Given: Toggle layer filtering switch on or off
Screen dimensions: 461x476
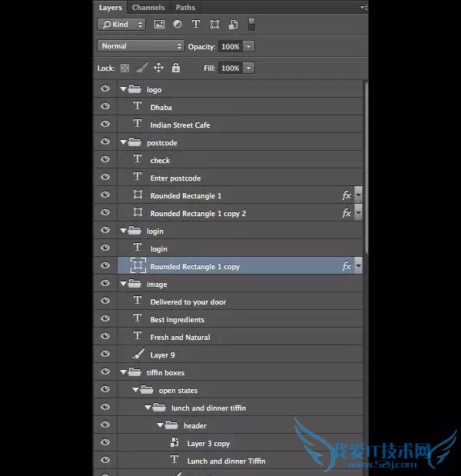Looking at the screenshot, I should 251,25.
